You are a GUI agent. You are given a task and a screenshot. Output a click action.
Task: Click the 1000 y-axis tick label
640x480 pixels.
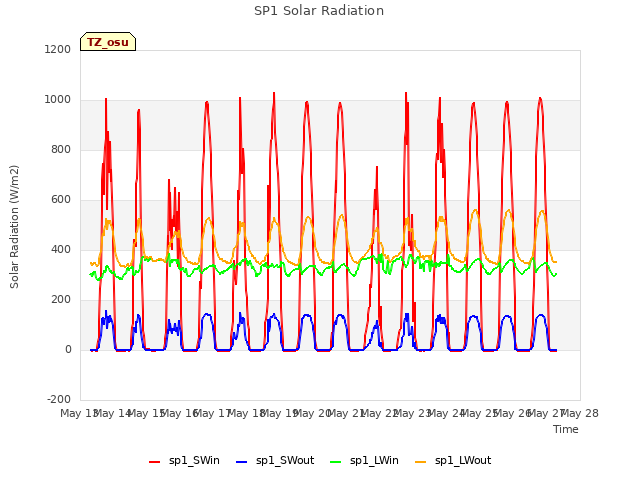coord(58,100)
